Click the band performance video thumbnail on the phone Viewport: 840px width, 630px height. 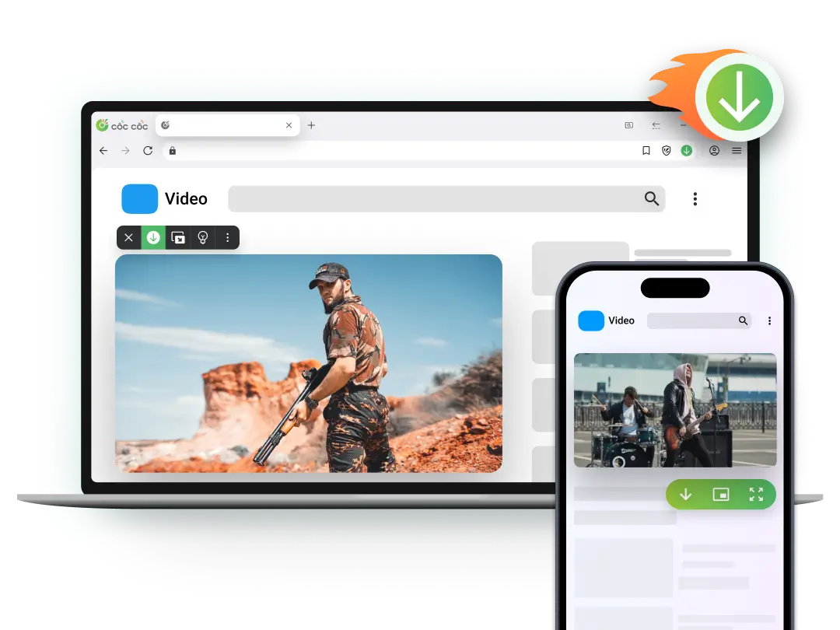coord(675,410)
